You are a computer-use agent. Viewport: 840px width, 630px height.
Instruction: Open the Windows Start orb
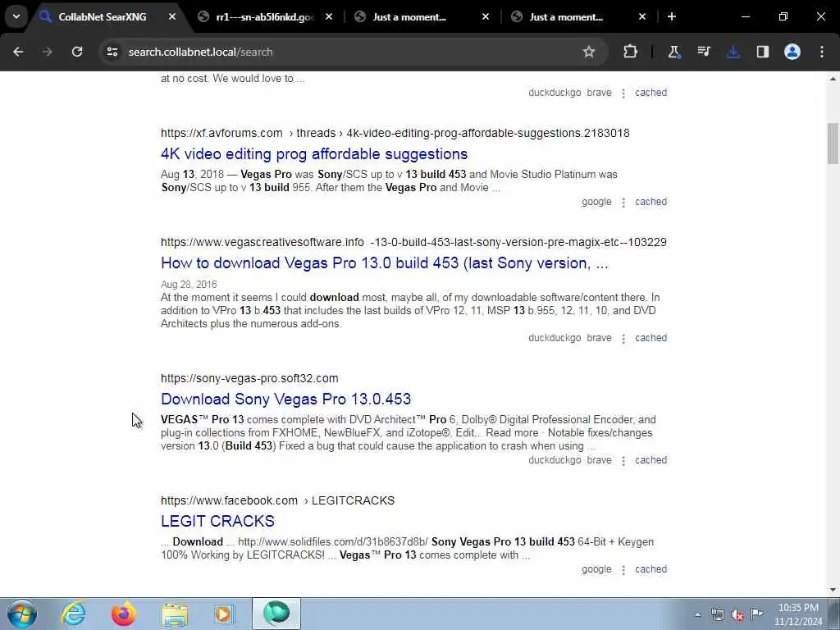coord(22,614)
